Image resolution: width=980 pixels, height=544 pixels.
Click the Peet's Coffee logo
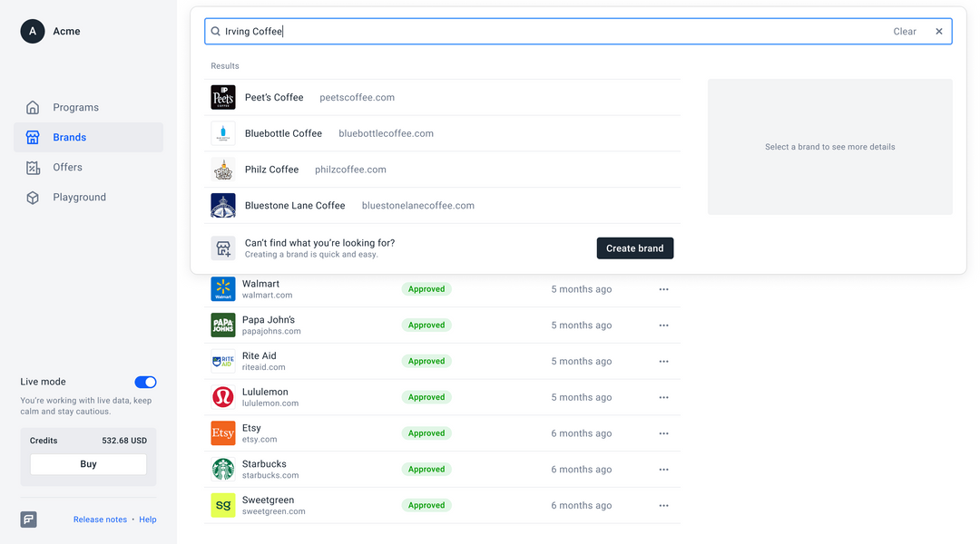(x=223, y=98)
